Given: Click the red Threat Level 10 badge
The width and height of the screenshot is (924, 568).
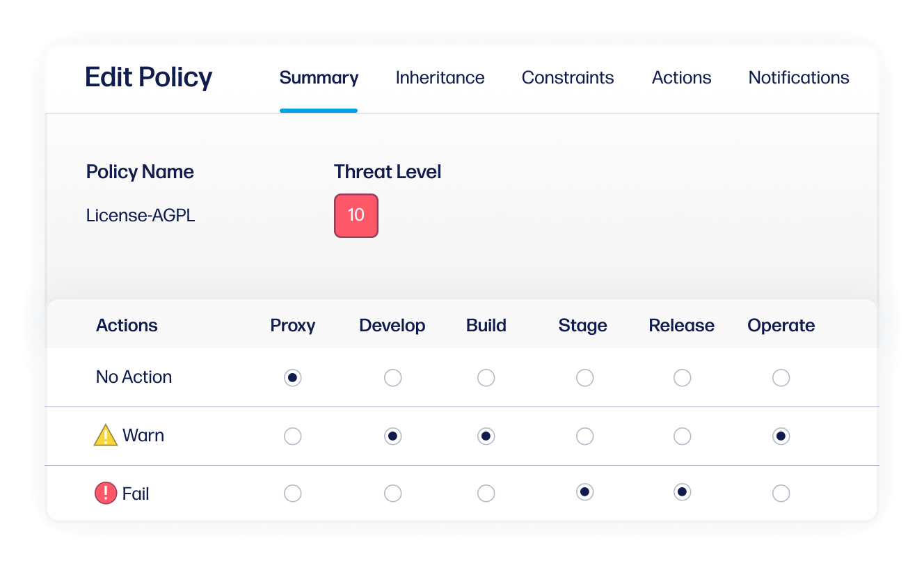Looking at the screenshot, I should 356,215.
